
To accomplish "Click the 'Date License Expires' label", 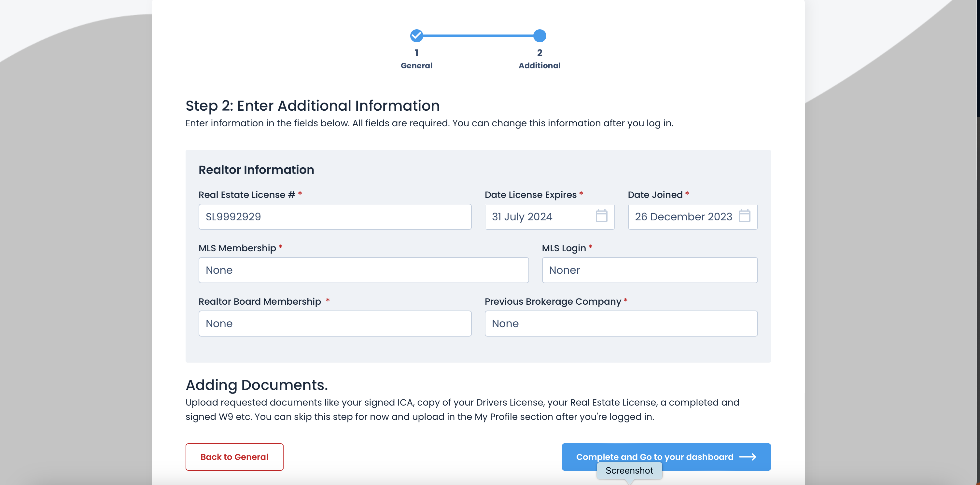I will (x=531, y=195).
